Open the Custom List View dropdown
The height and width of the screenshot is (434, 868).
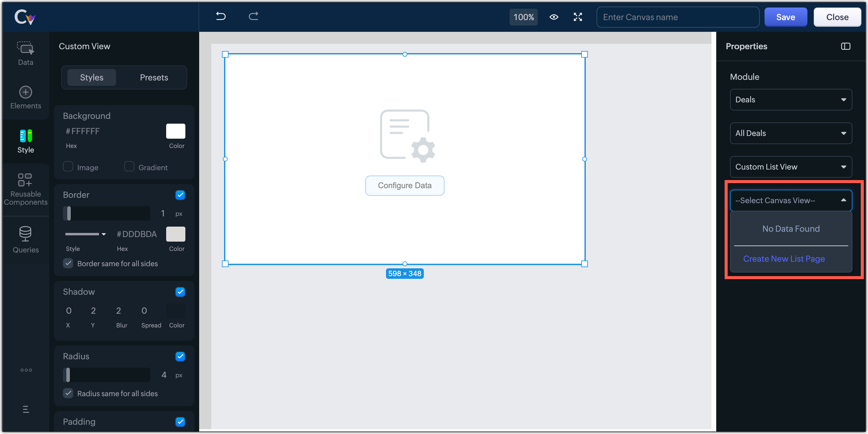791,167
